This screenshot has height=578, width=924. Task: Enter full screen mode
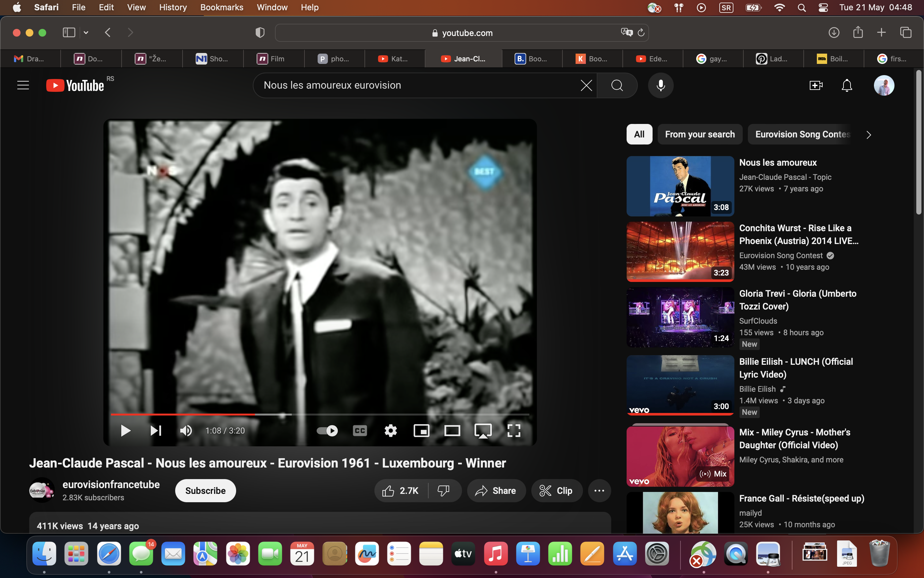point(514,431)
